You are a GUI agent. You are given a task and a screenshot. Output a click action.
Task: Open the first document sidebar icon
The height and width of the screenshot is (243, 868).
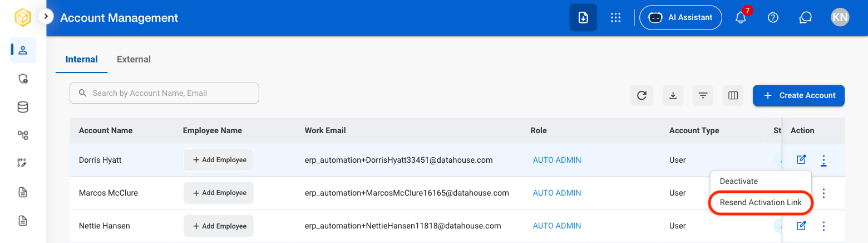click(23, 192)
